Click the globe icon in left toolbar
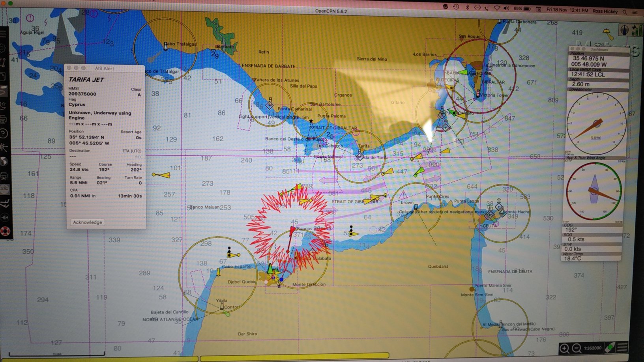The image size is (644, 362). pyautogui.click(x=4, y=161)
